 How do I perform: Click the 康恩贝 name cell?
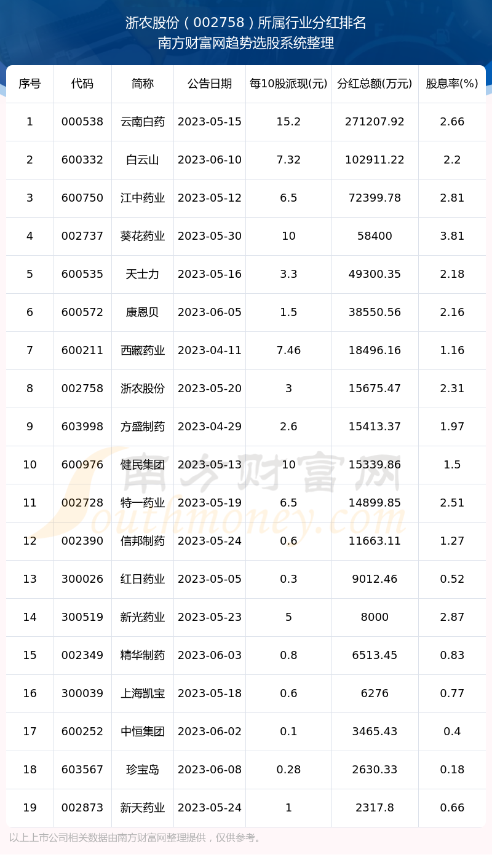pos(143,312)
